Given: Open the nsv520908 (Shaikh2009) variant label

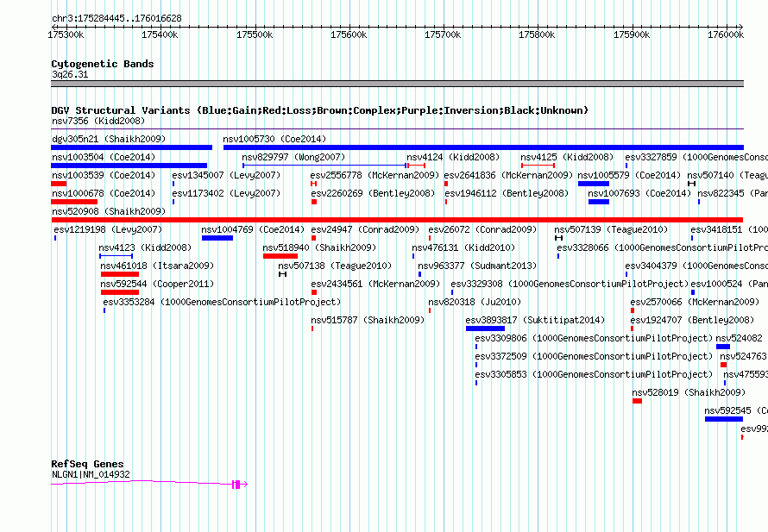Looking at the screenshot, I should pyautogui.click(x=109, y=211).
